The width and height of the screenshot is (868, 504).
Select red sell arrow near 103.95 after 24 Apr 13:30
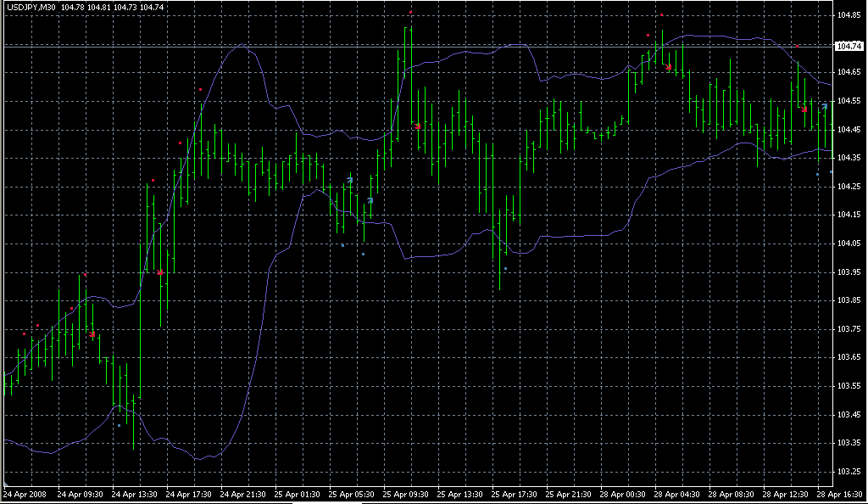click(x=160, y=272)
